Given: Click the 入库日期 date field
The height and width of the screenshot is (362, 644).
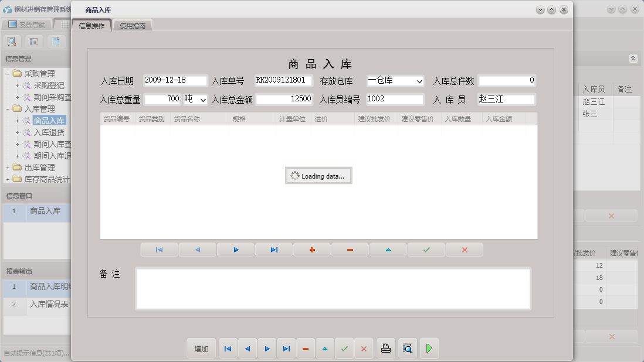Looking at the screenshot, I should point(175,81).
